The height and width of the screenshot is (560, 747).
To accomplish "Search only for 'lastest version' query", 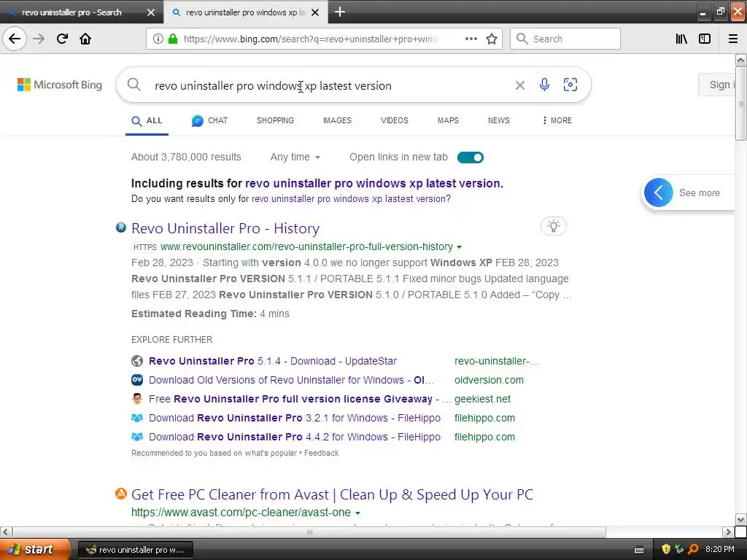I will [348, 198].
